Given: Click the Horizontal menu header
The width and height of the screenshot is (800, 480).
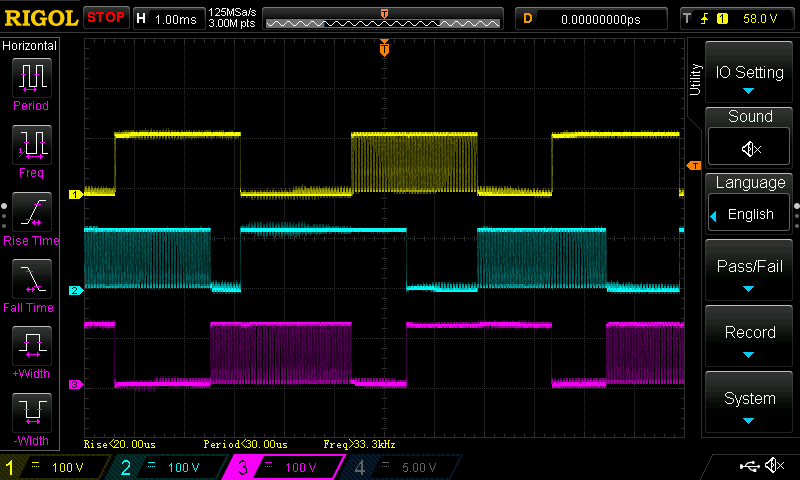Looking at the screenshot, I should (30, 45).
